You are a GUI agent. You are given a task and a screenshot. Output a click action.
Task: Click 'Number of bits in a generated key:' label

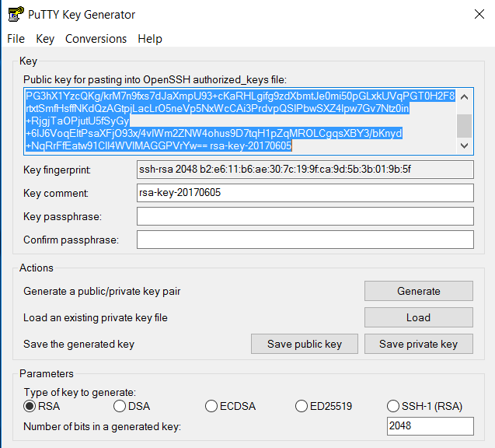[x=103, y=427]
